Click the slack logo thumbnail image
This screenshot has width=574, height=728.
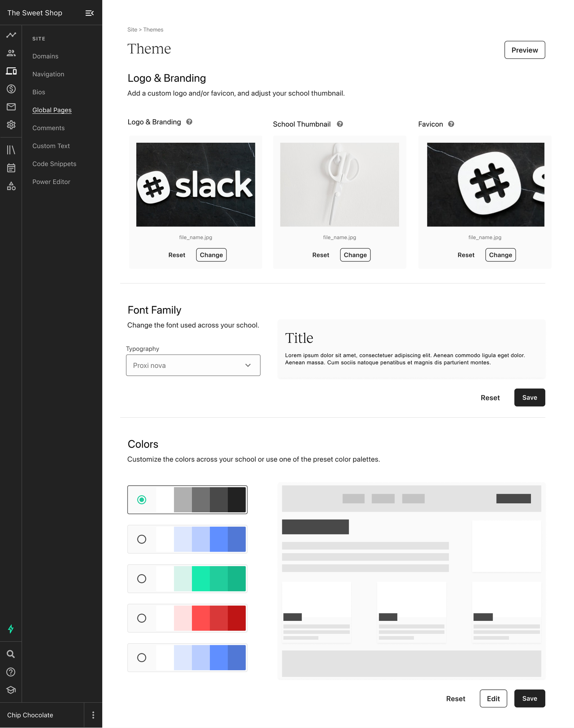tap(196, 184)
